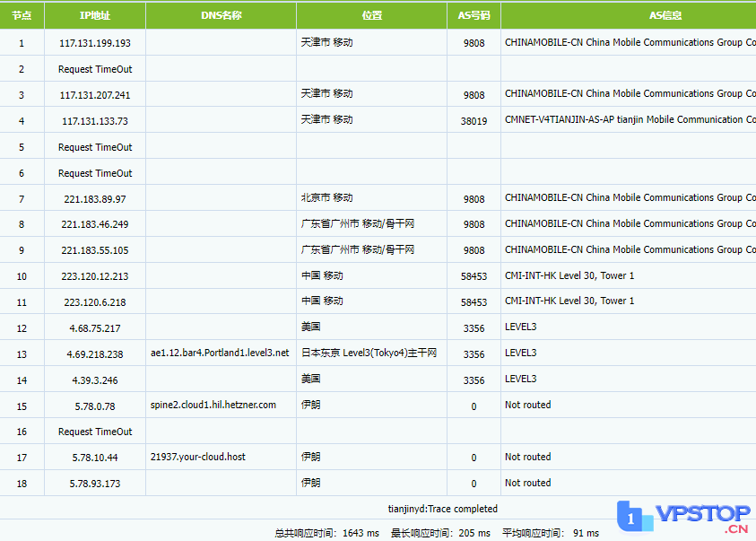This screenshot has height=541, width=756.
Task: Click AS number 3356 in node 12 row
Action: pyautogui.click(x=474, y=328)
